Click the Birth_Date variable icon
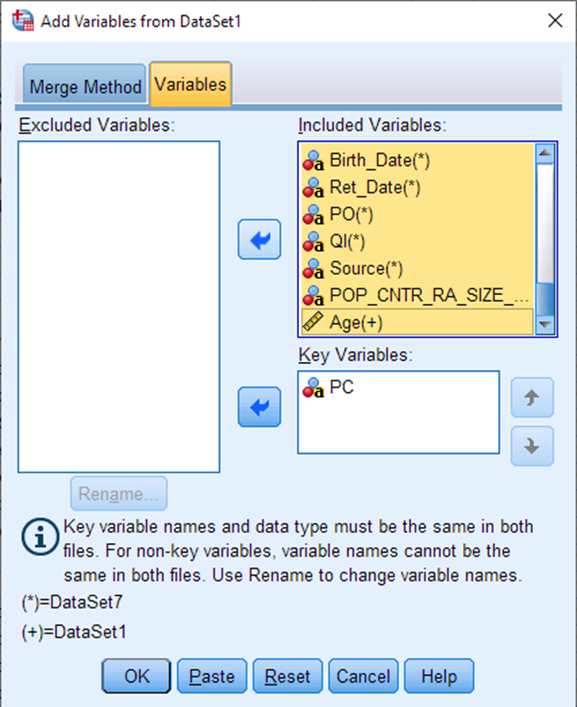 [x=313, y=161]
